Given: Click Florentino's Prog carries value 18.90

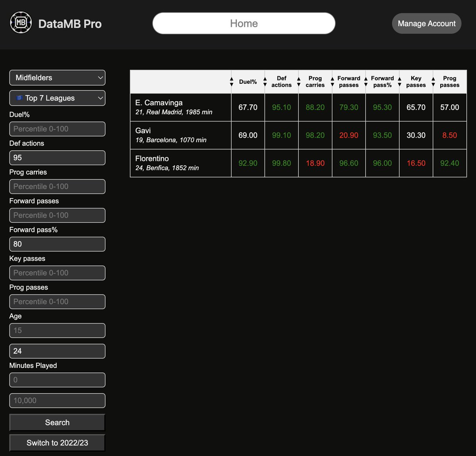Looking at the screenshot, I should [315, 163].
